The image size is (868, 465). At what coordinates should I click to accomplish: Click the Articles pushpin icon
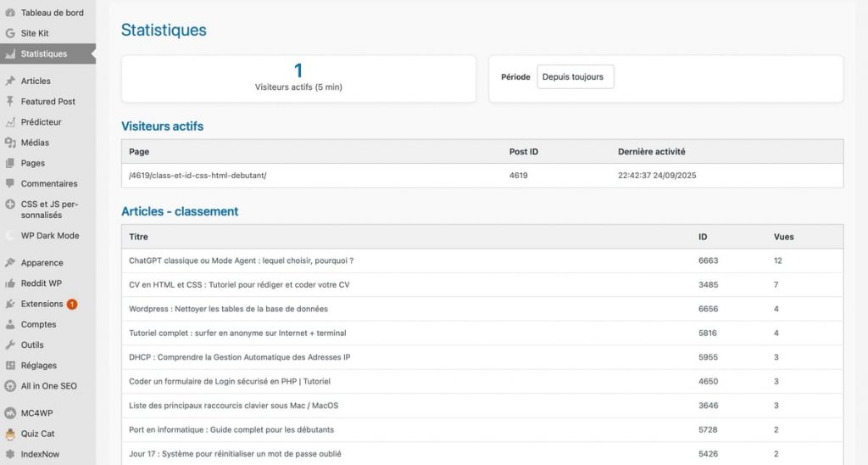click(10, 81)
